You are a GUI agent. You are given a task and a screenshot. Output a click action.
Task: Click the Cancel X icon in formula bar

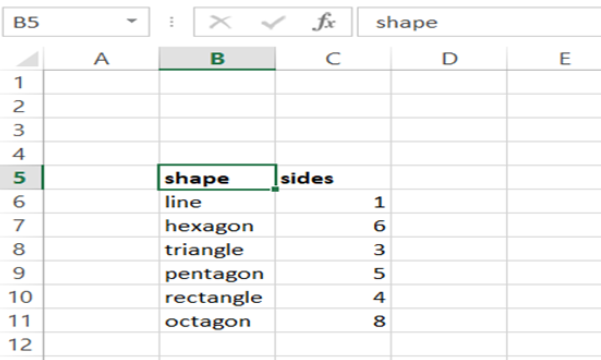[220, 22]
